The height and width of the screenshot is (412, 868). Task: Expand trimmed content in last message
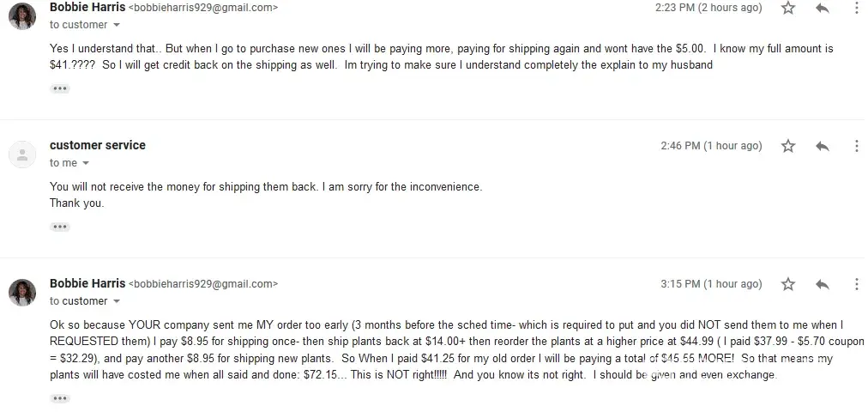(x=59, y=398)
